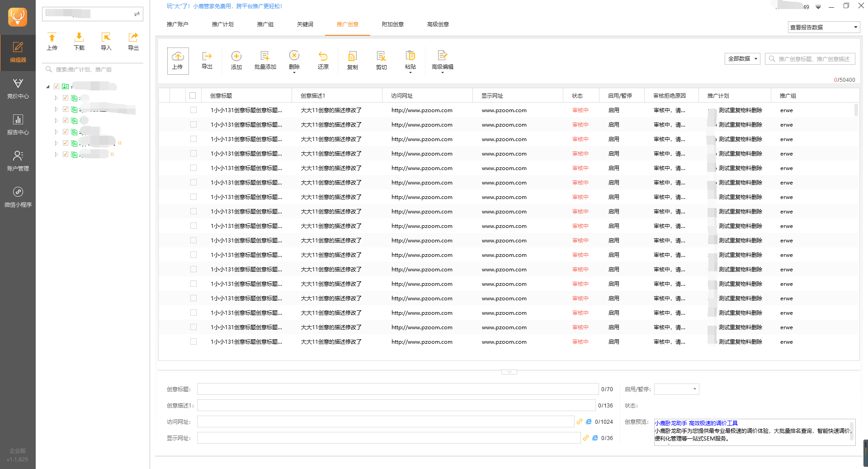The image size is (868, 469).
Task: Click the 粘贴 paste icon
Action: [410, 55]
